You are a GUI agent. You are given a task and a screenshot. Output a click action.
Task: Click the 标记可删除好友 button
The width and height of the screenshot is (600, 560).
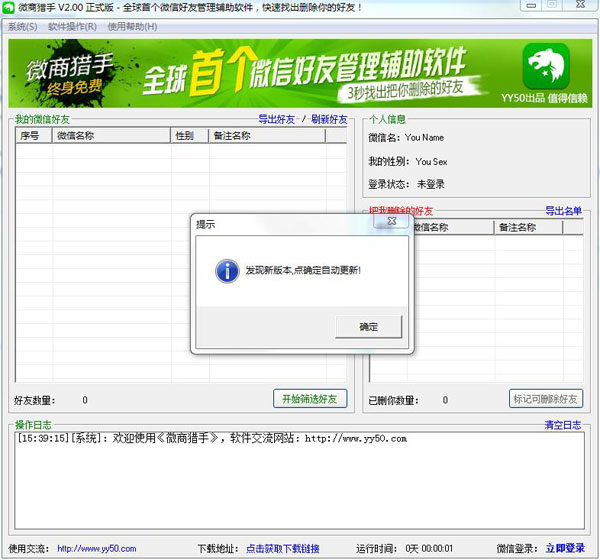coord(546,399)
